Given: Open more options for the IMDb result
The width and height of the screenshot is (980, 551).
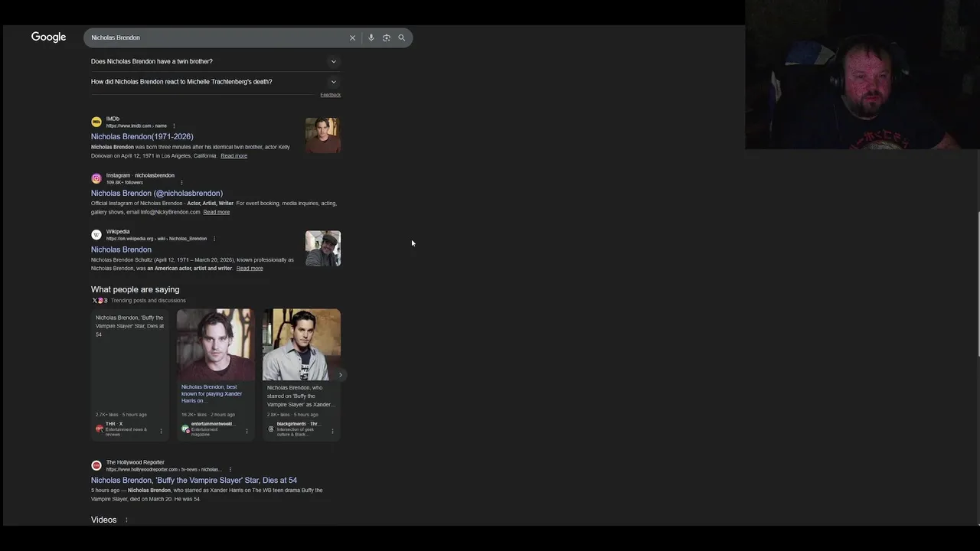Looking at the screenshot, I should (174, 126).
